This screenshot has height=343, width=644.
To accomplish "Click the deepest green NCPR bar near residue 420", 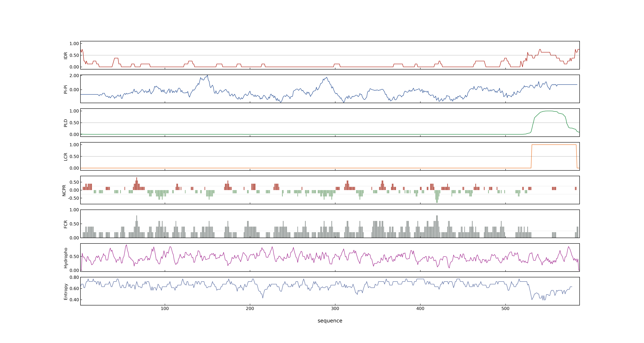I will pos(437,196).
